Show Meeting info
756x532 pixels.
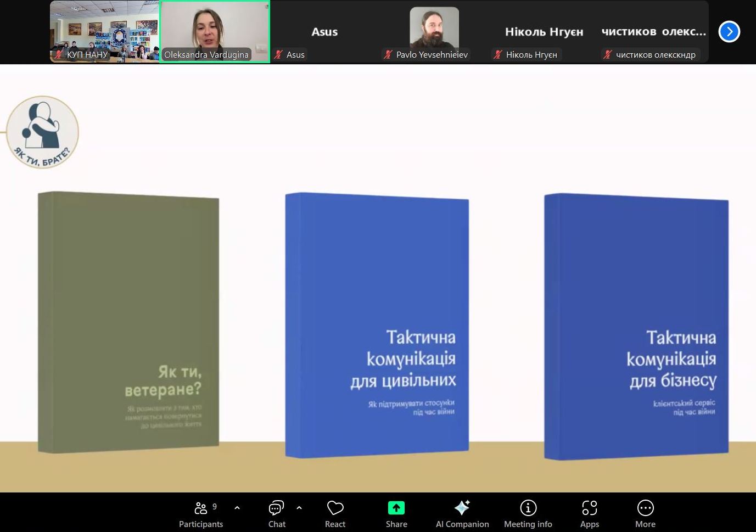click(x=528, y=514)
